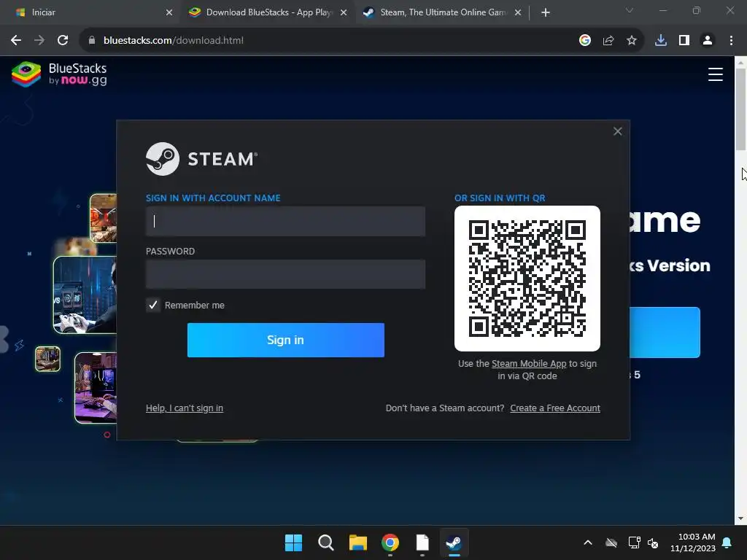This screenshot has width=747, height=560.
Task: Open the Steam Mobile App link
Action: point(529,363)
